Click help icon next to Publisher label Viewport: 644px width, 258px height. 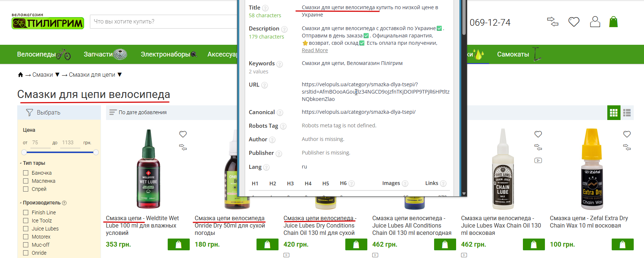(x=279, y=154)
